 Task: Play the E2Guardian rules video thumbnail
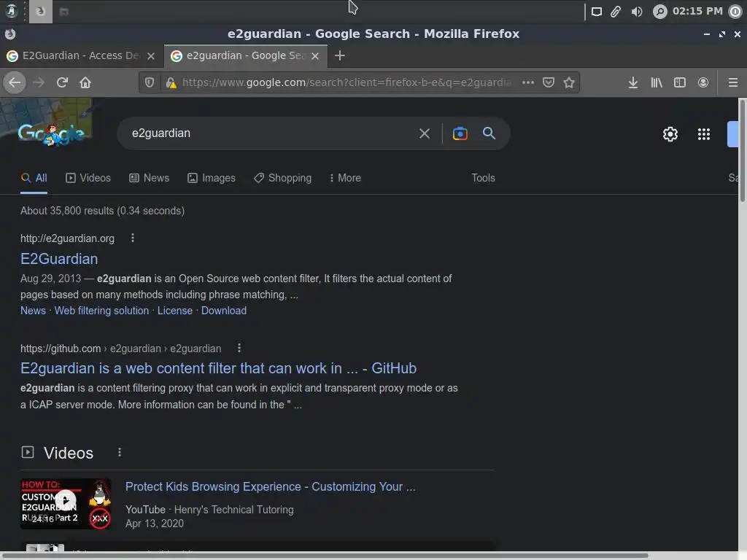coord(66,503)
